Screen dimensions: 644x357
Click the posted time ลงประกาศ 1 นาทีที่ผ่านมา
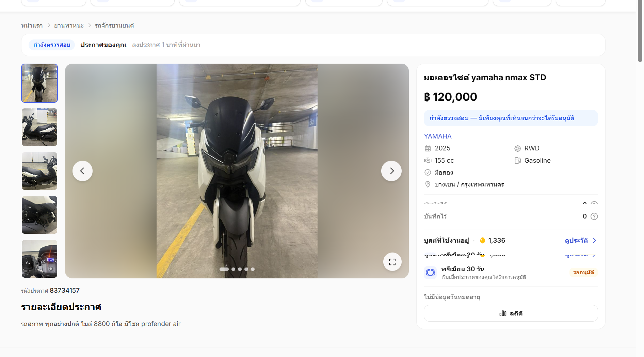(x=166, y=45)
